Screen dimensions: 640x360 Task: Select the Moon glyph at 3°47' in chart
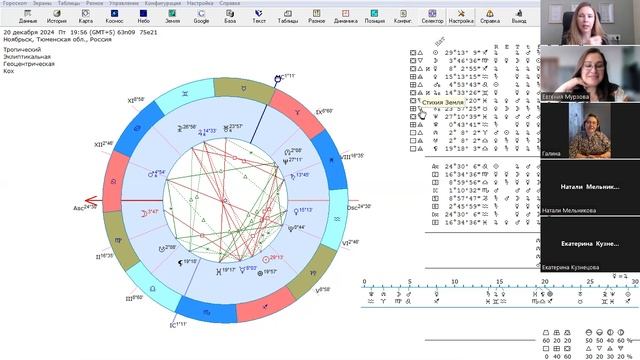pos(144,213)
